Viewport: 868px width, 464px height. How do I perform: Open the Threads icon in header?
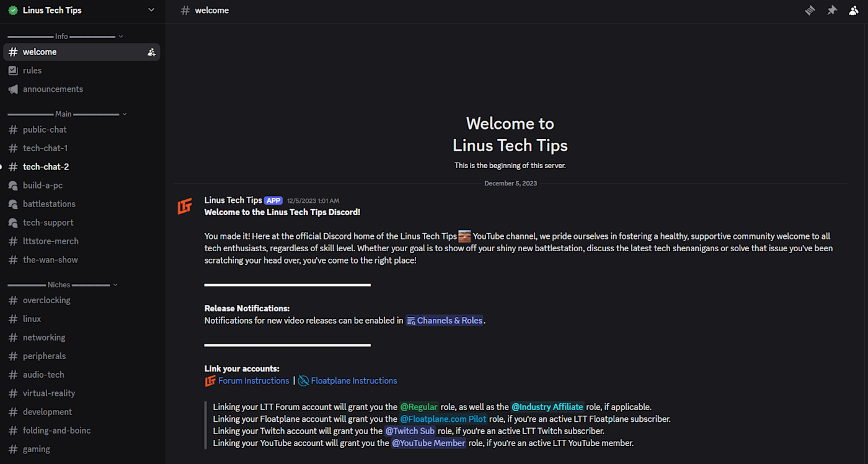[810, 10]
